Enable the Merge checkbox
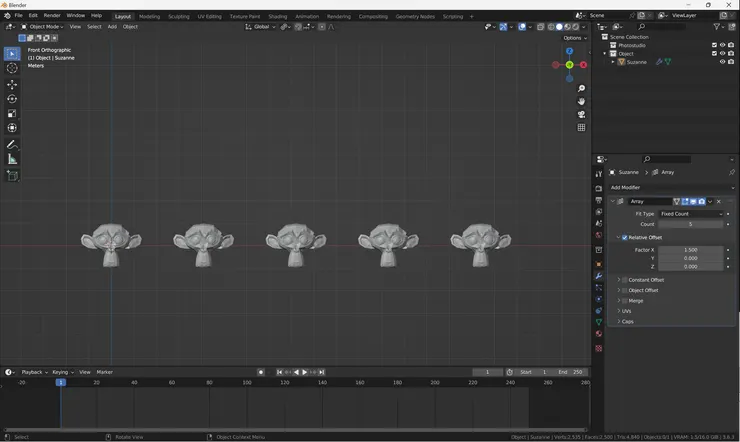The height and width of the screenshot is (442, 740). coord(625,301)
